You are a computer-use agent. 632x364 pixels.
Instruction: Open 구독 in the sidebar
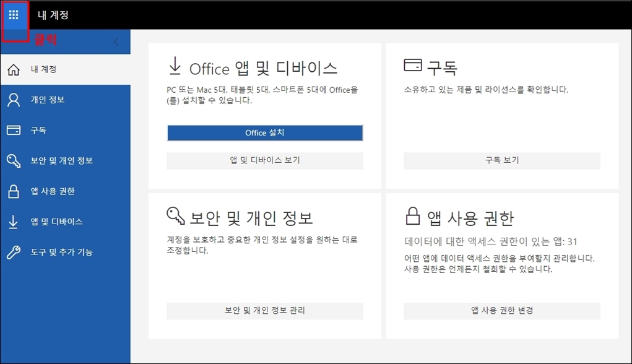(x=65, y=130)
